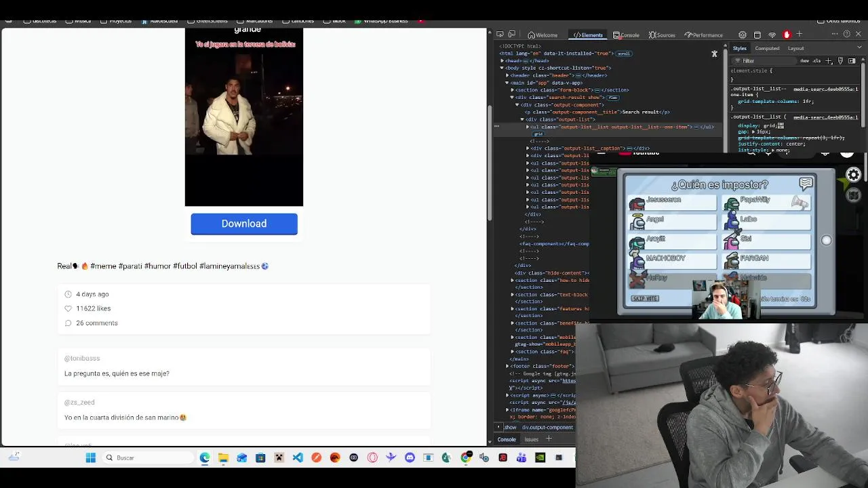Collapse the body element node

502,68
